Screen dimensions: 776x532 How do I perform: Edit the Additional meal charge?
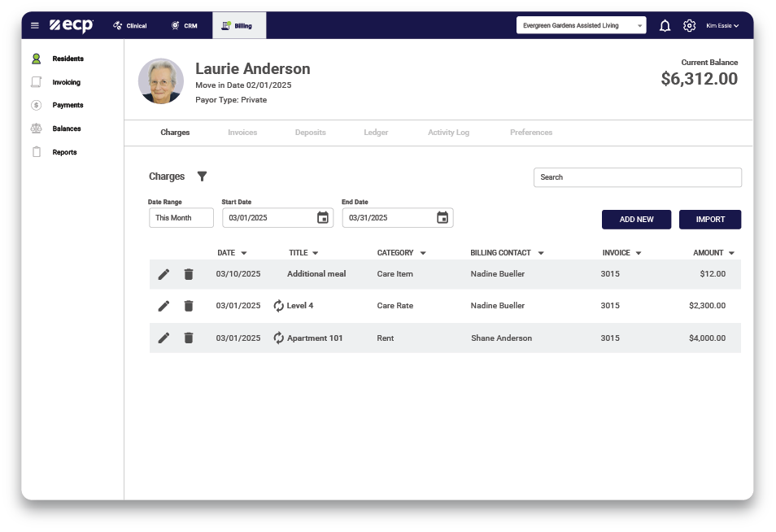click(x=163, y=274)
